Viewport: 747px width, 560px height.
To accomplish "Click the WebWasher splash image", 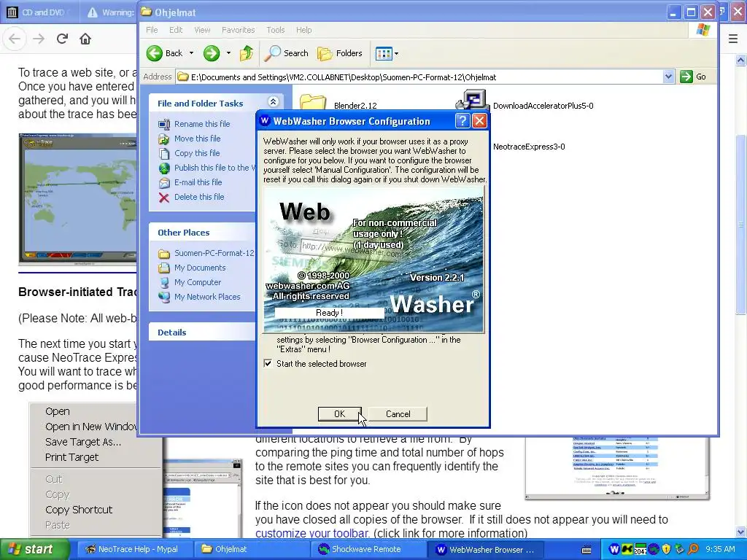I will pos(373,260).
